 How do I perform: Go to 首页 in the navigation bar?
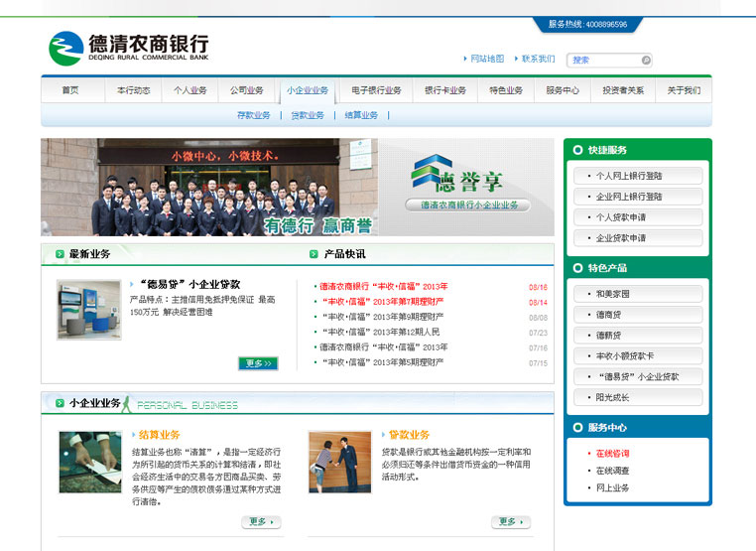(x=69, y=90)
